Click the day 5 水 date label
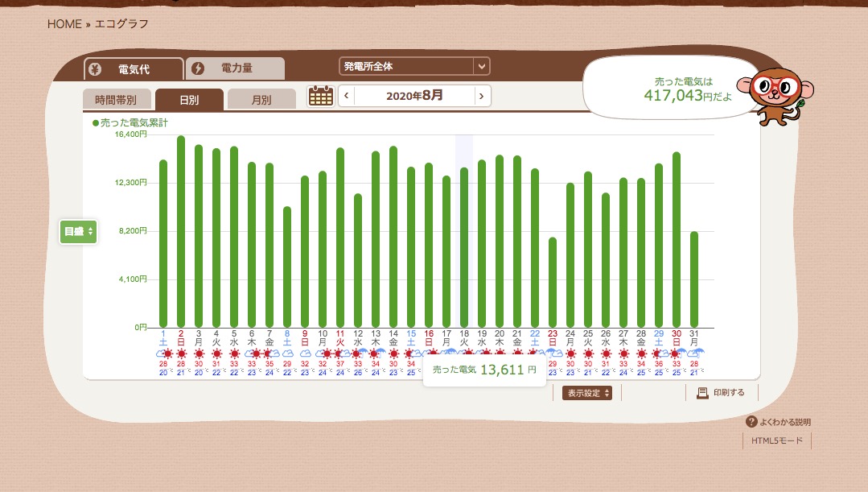Image resolution: width=868 pixels, height=492 pixels. [234, 338]
